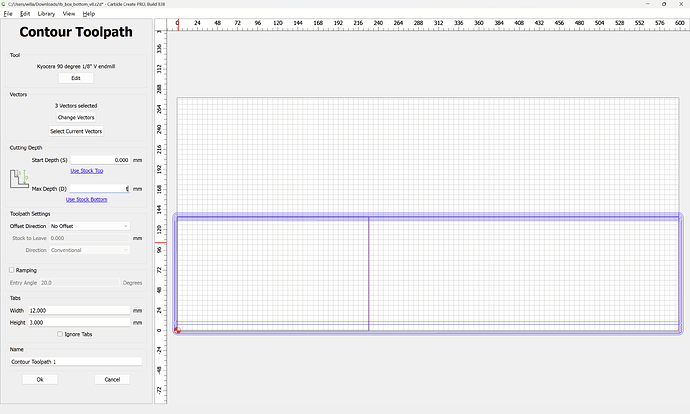
Task: Open the View menu
Action: click(69, 14)
